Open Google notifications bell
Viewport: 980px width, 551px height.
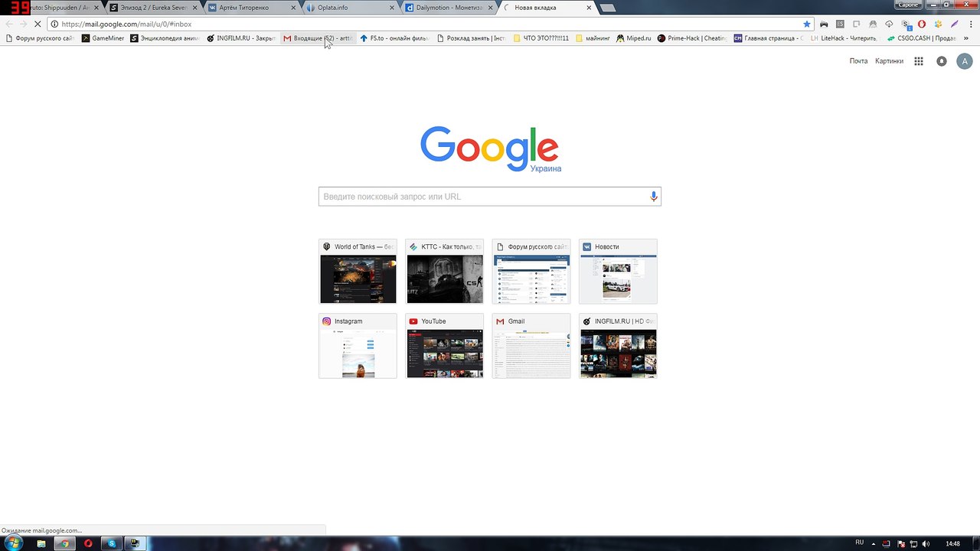coord(942,61)
